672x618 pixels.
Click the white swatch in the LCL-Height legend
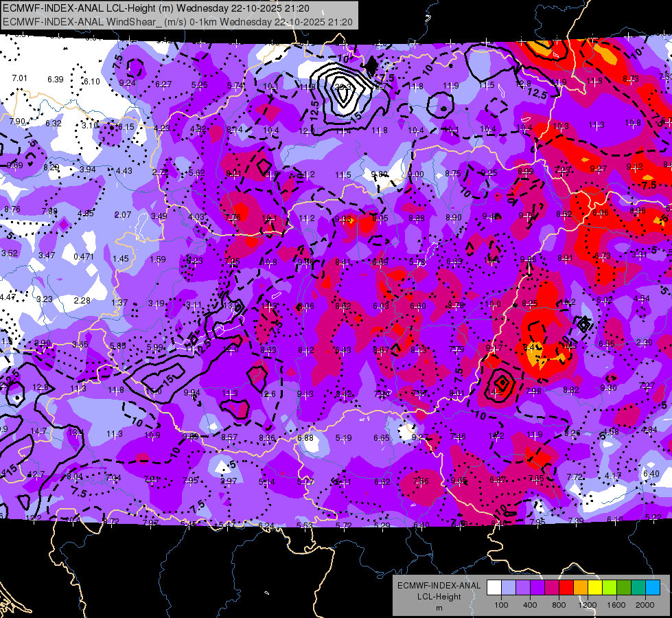pyautogui.click(x=494, y=587)
